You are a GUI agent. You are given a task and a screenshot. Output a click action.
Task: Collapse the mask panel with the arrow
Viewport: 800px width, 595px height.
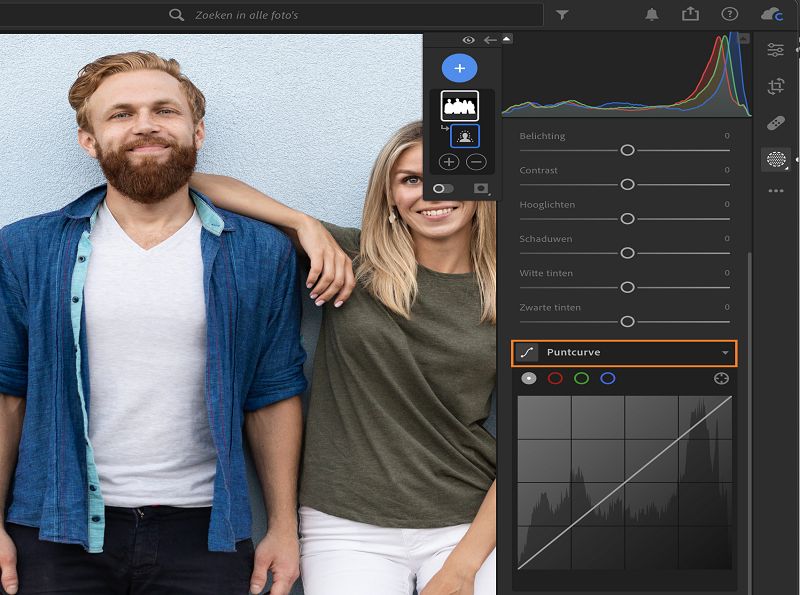(x=490, y=40)
